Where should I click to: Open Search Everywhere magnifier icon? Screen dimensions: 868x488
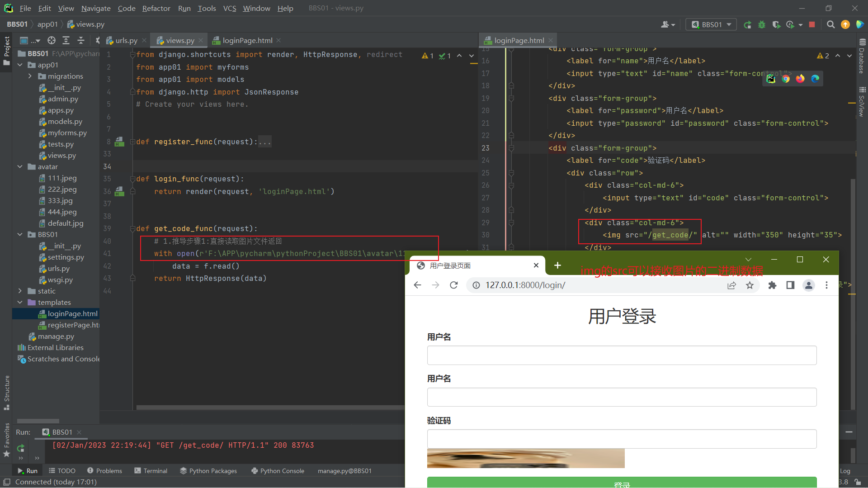830,25
